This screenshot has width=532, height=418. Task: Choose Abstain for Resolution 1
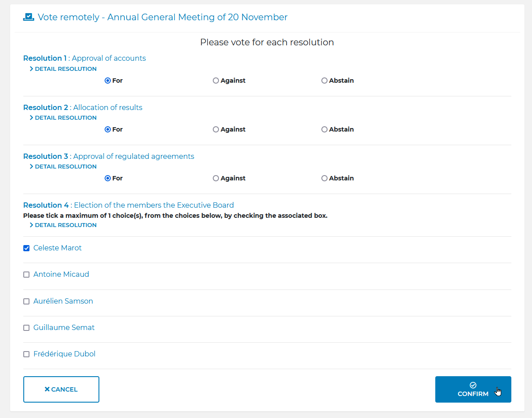coord(324,81)
